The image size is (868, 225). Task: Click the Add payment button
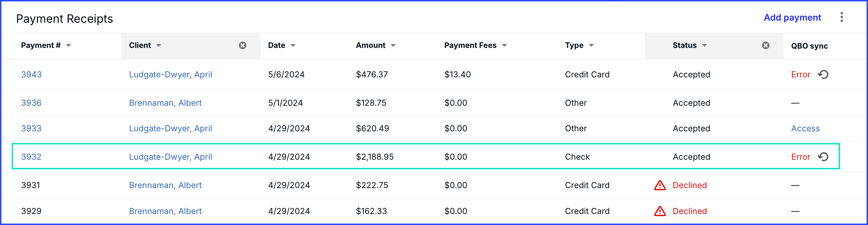coord(793,17)
